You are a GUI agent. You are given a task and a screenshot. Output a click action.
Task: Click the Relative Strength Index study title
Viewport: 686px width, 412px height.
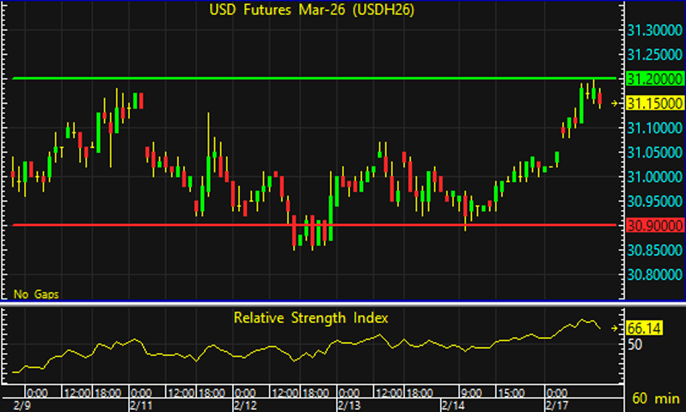pos(311,317)
